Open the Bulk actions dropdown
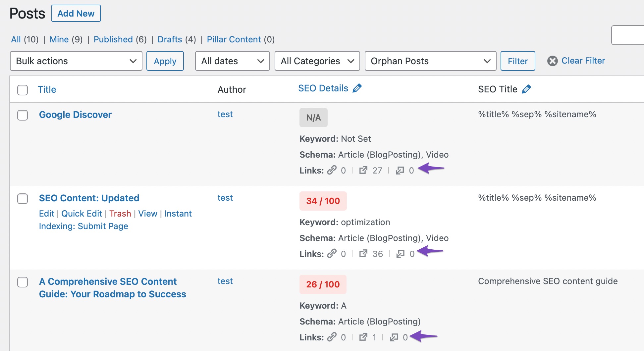Viewport: 644px width, 351px height. pyautogui.click(x=76, y=61)
